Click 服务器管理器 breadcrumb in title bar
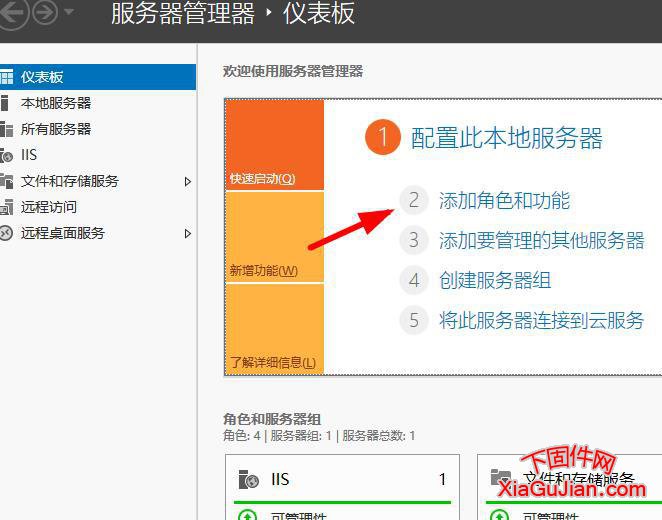The height and width of the screenshot is (520, 662). pos(183,13)
